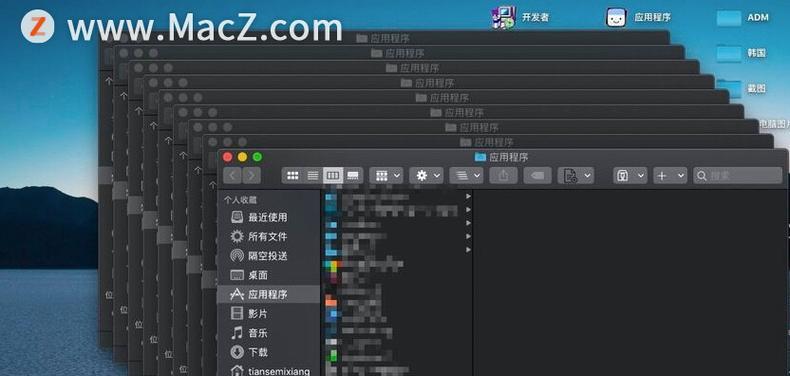Select 应用程序 in the Finder sidebar
790x376 pixels.
pos(268,294)
